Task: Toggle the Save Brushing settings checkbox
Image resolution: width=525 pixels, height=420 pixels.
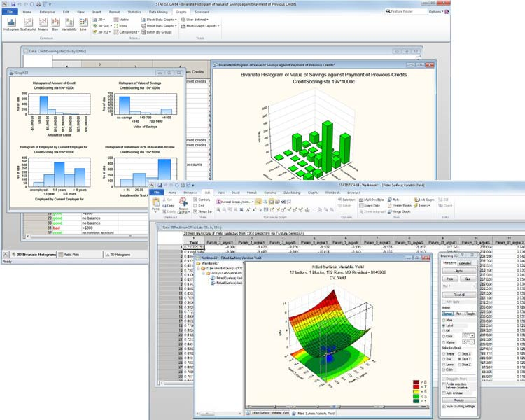Action: pyautogui.click(x=444, y=406)
